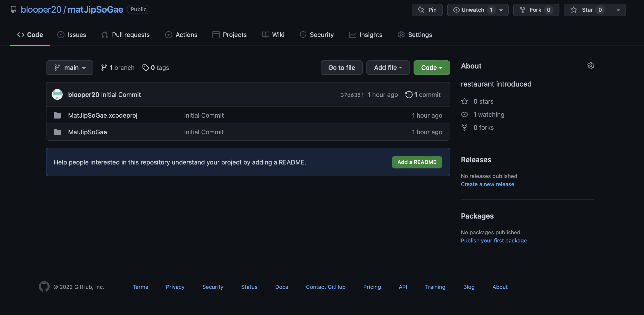
Task: Open the Training footer link
Action: coord(435,287)
